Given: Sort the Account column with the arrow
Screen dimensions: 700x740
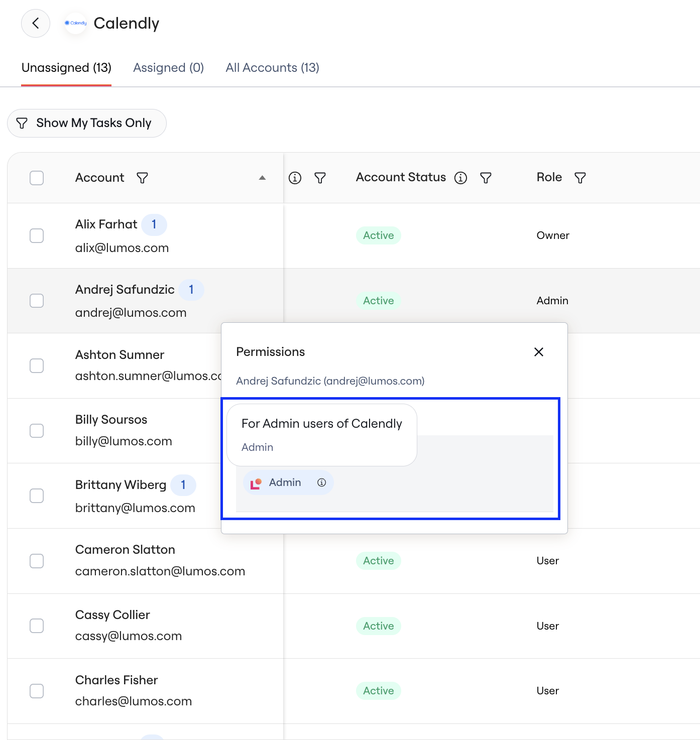Looking at the screenshot, I should [262, 178].
